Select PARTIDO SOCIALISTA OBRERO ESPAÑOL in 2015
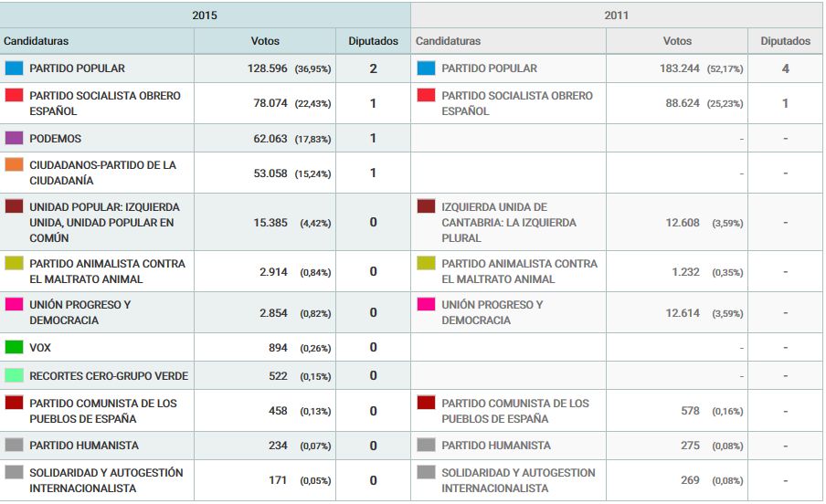 [x=105, y=103]
